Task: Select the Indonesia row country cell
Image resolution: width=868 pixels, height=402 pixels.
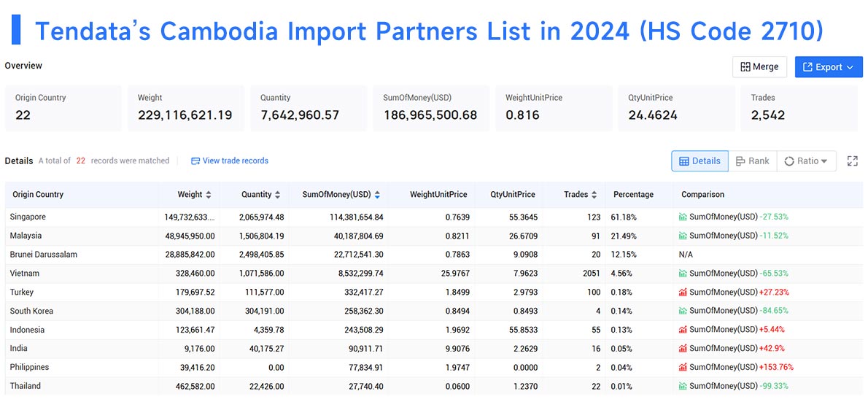Action: pos(82,330)
